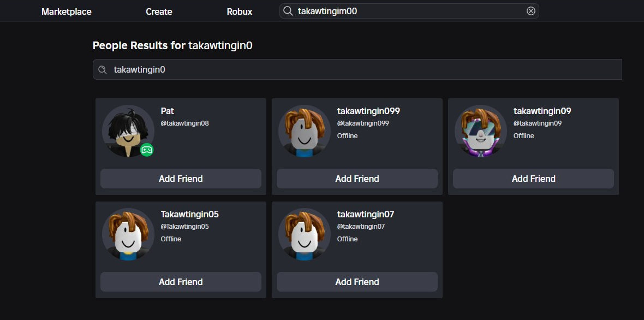The width and height of the screenshot is (644, 320).
Task: Clear the top search with X icon
Action: 530,11
